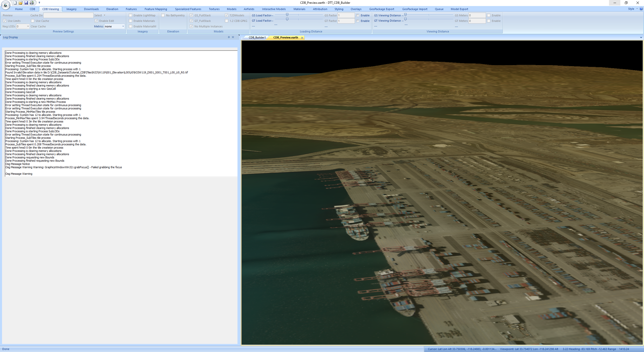
Task: Toggle GS_FullStack checkbox
Action: tap(191, 15)
